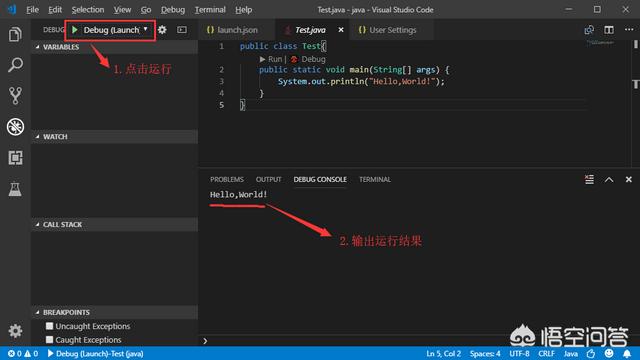Open the Source Control view

15,96
